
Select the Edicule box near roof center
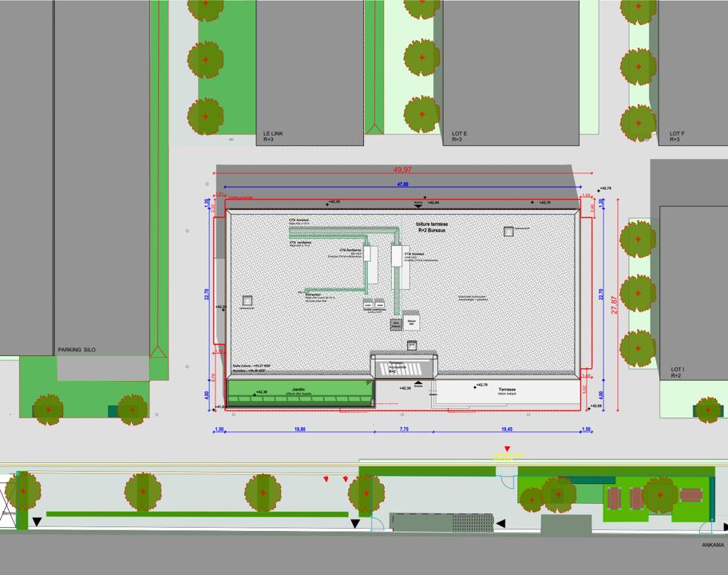point(412,323)
